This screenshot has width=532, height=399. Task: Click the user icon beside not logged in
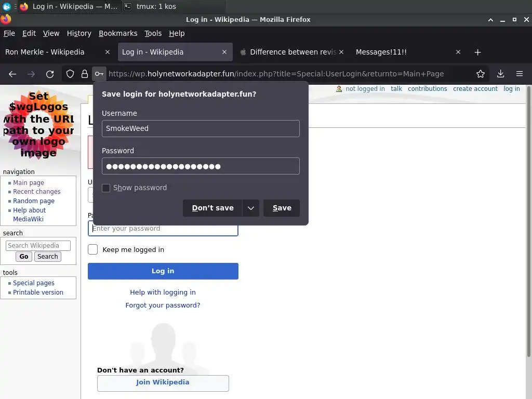(x=339, y=89)
